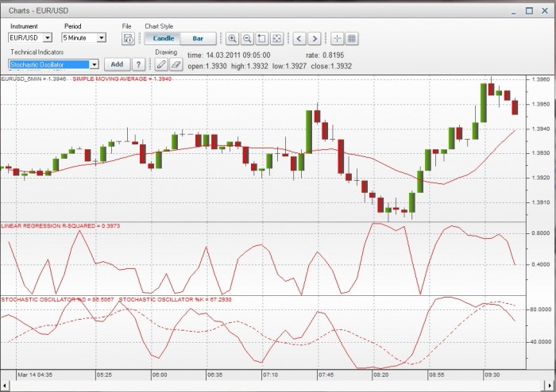Image resolution: width=556 pixels, height=392 pixels.
Task: Toggle the chart grid lines
Action: (x=352, y=38)
